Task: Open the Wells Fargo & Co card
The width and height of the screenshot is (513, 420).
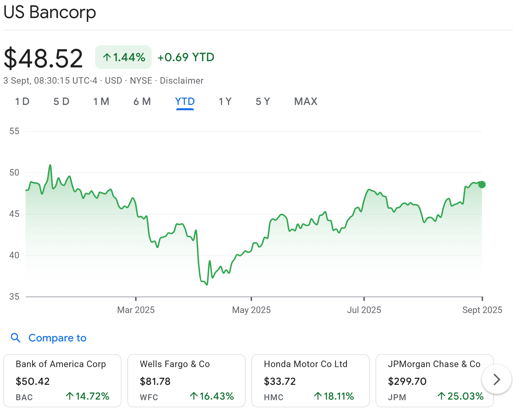Action: [186, 380]
